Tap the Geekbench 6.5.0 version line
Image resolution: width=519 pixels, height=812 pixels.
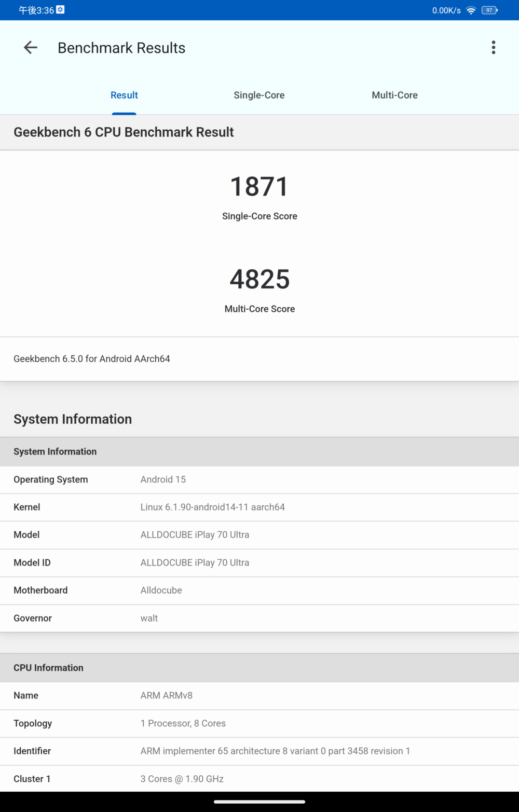point(92,359)
